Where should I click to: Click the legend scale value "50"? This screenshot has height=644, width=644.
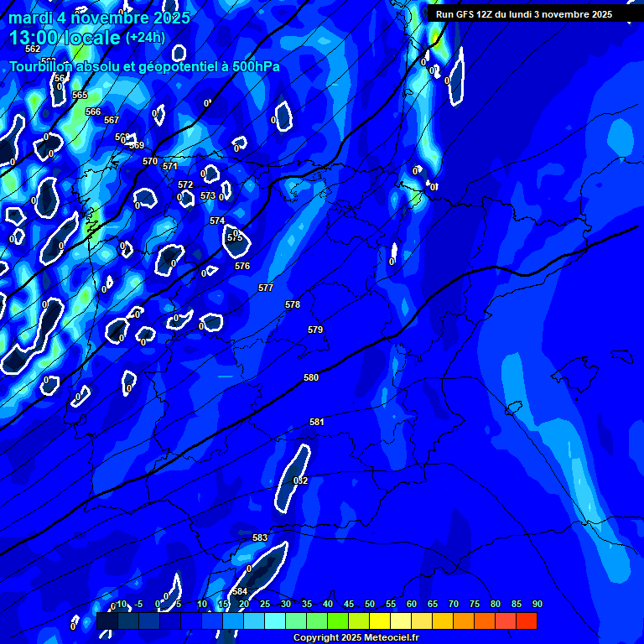[369, 605]
